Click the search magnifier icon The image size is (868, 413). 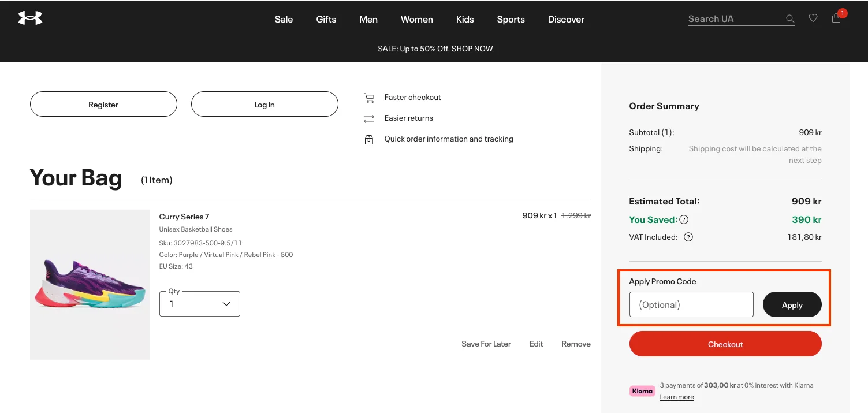click(x=790, y=19)
